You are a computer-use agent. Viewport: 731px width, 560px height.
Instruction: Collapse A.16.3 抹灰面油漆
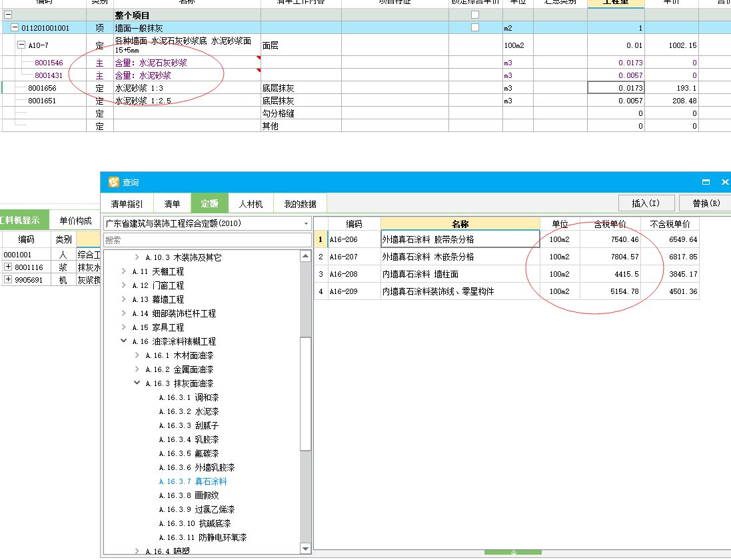click(137, 383)
